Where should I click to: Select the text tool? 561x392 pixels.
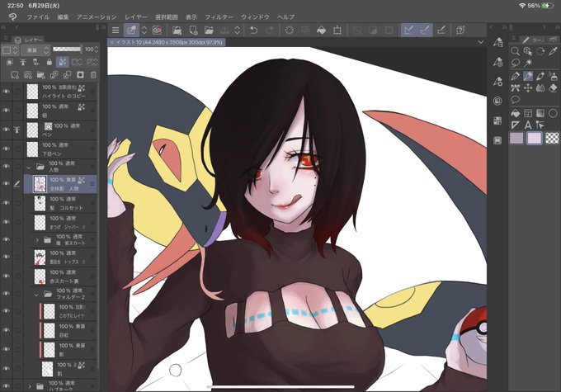(x=528, y=125)
